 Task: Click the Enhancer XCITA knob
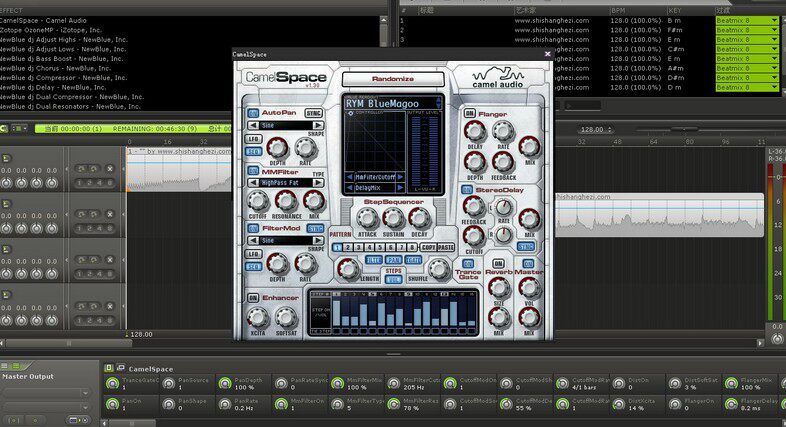click(258, 318)
